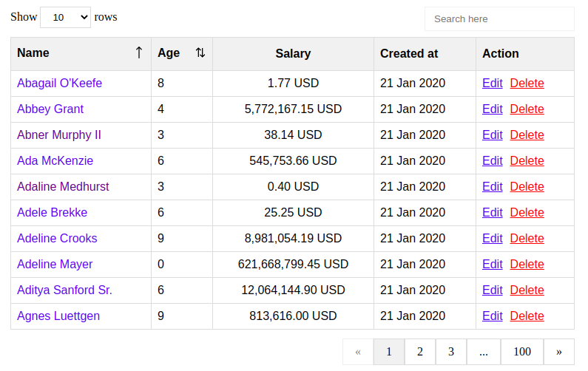588x371 pixels.
Task: Delete the Adeline Mayer row
Action: click(x=527, y=265)
